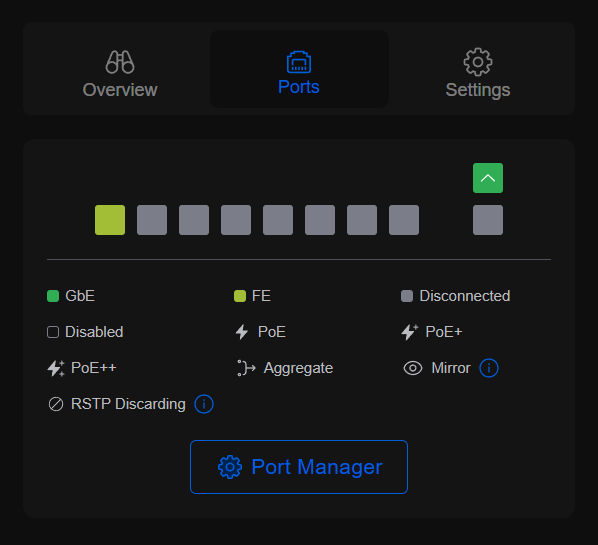The width and height of the screenshot is (598, 545).
Task: Click the RSTP Discarding info icon
Action: (204, 404)
